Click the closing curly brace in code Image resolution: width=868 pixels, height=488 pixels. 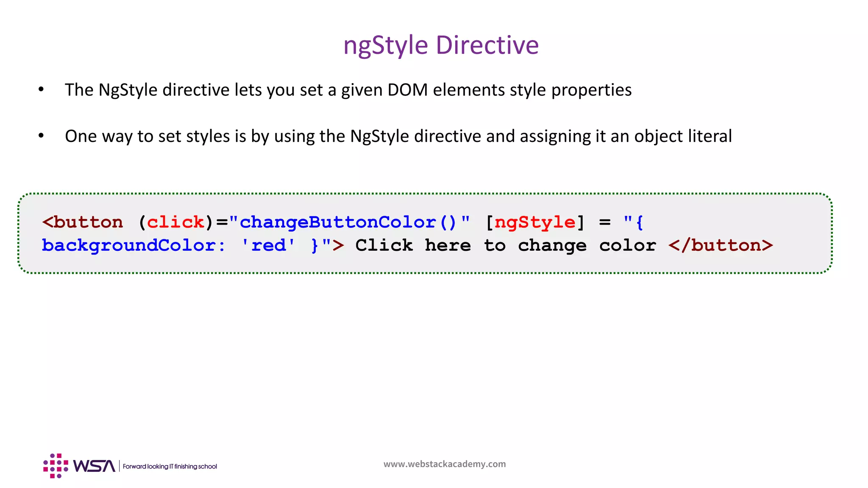314,245
